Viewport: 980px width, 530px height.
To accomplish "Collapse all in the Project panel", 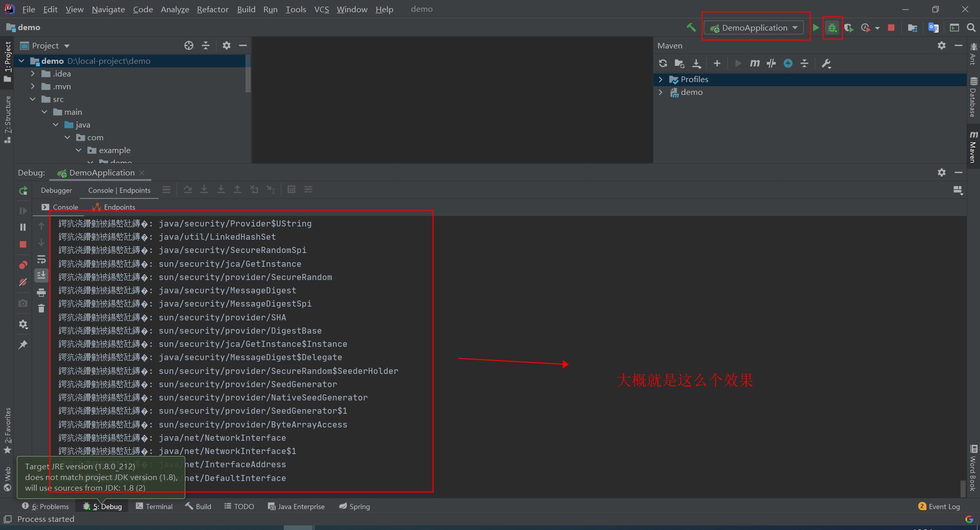I will coord(206,45).
